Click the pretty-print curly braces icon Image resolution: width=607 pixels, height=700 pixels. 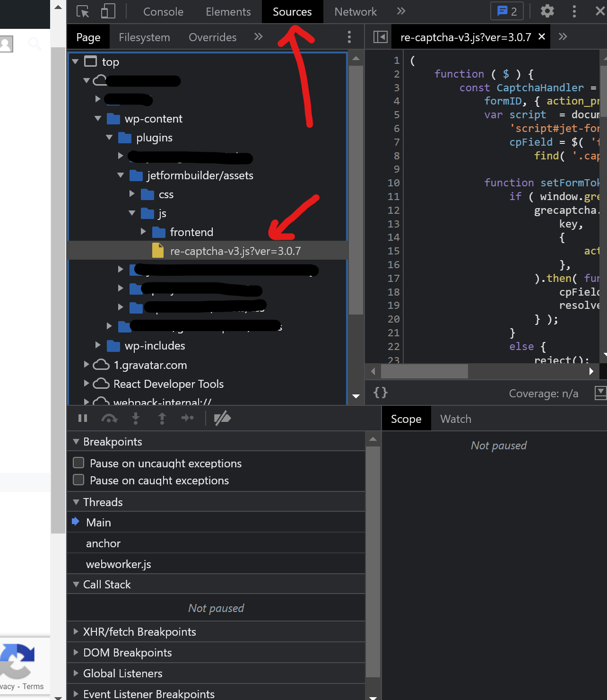[380, 393]
